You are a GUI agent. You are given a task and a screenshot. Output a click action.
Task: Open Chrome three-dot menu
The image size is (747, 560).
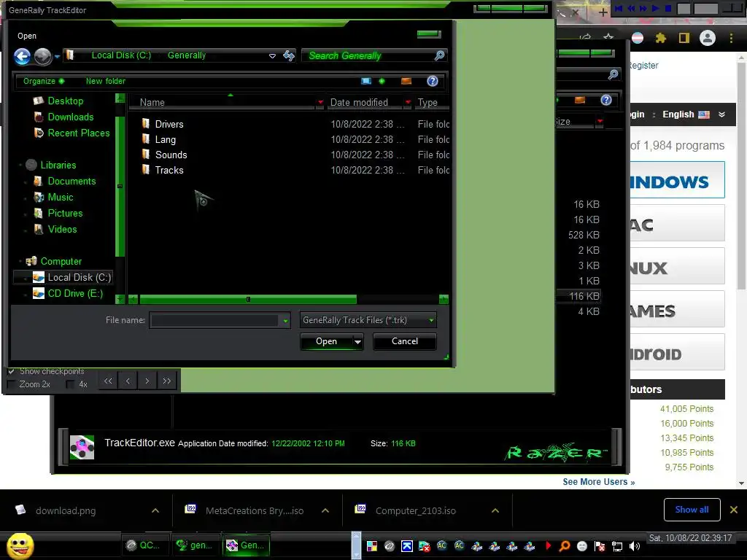[x=731, y=38]
